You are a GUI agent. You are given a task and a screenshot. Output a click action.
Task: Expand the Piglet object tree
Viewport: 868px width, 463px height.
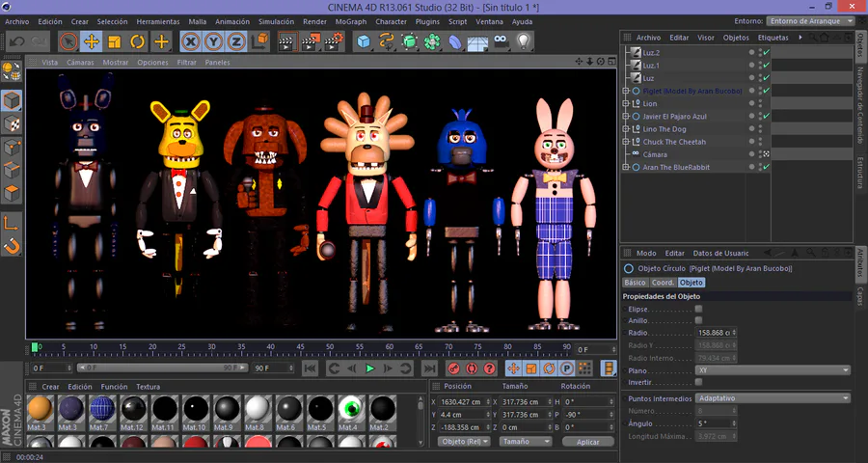click(626, 91)
